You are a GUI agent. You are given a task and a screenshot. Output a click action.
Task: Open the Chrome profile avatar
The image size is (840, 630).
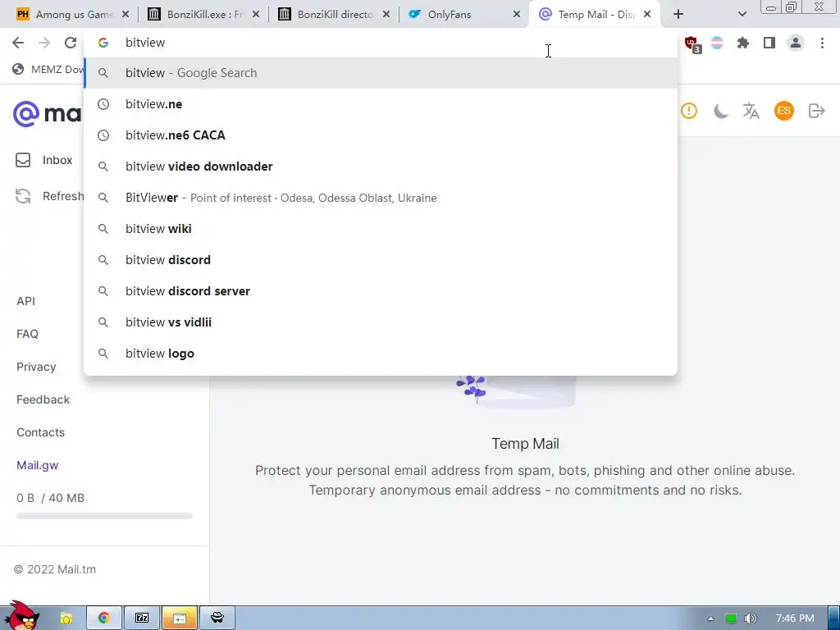796,43
